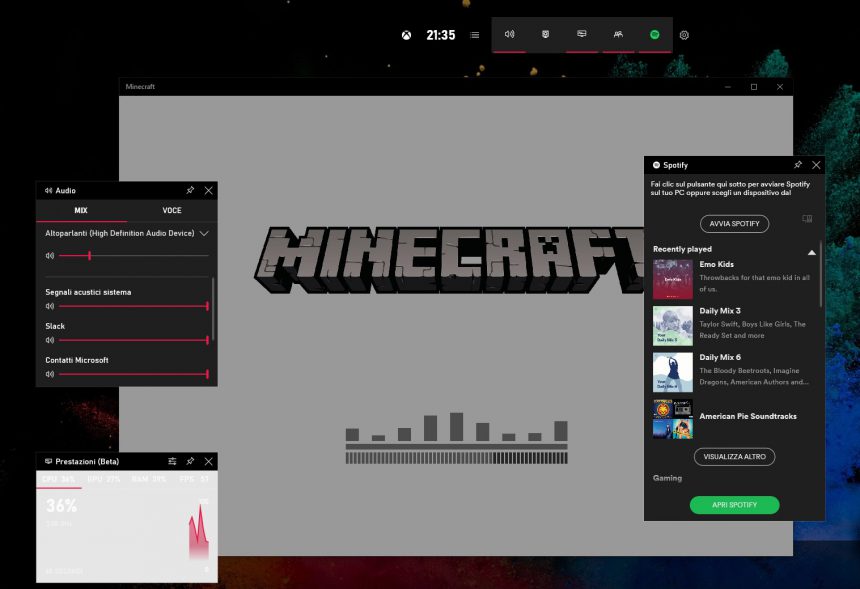Pin the Audio widget

[190, 190]
